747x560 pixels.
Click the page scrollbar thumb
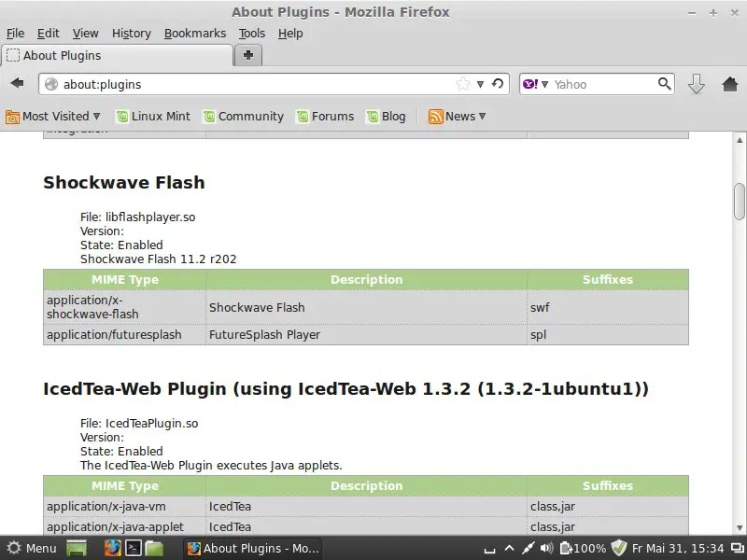(740, 202)
